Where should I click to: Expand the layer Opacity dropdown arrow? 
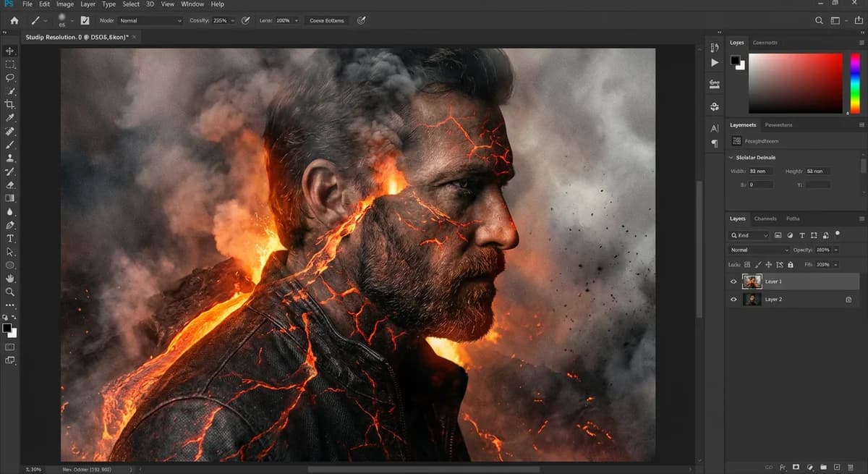835,250
